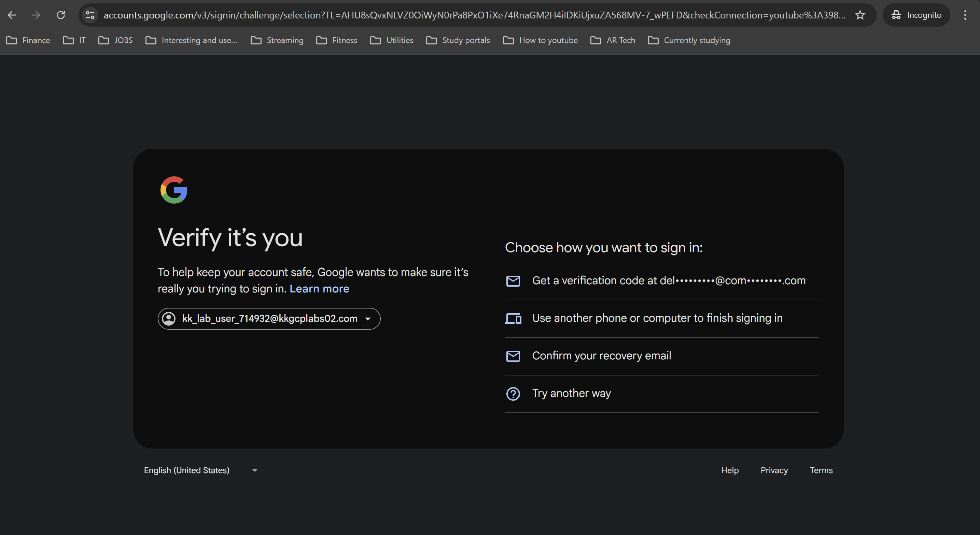This screenshot has width=980, height=535.
Task: Click the devices icon for another phone
Action: [x=513, y=318]
